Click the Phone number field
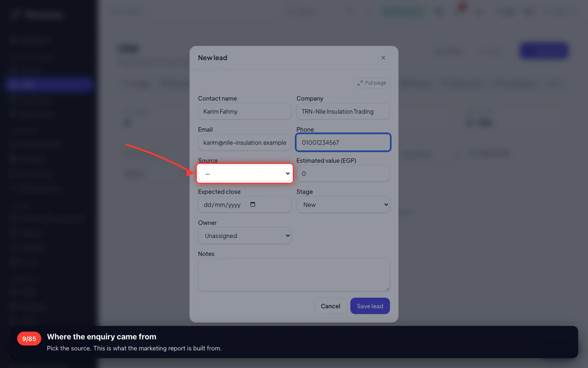Viewport: 588px width, 368px height. click(343, 143)
